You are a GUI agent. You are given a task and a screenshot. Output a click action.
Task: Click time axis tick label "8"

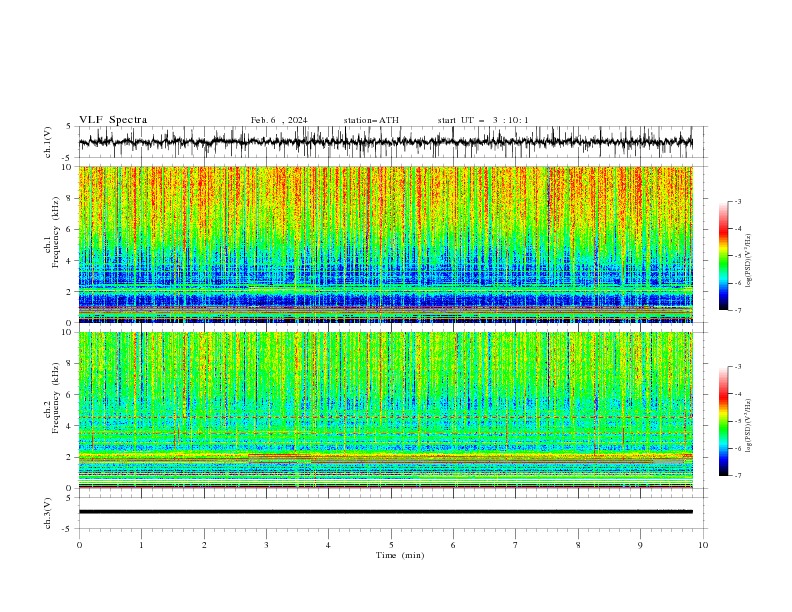point(578,545)
